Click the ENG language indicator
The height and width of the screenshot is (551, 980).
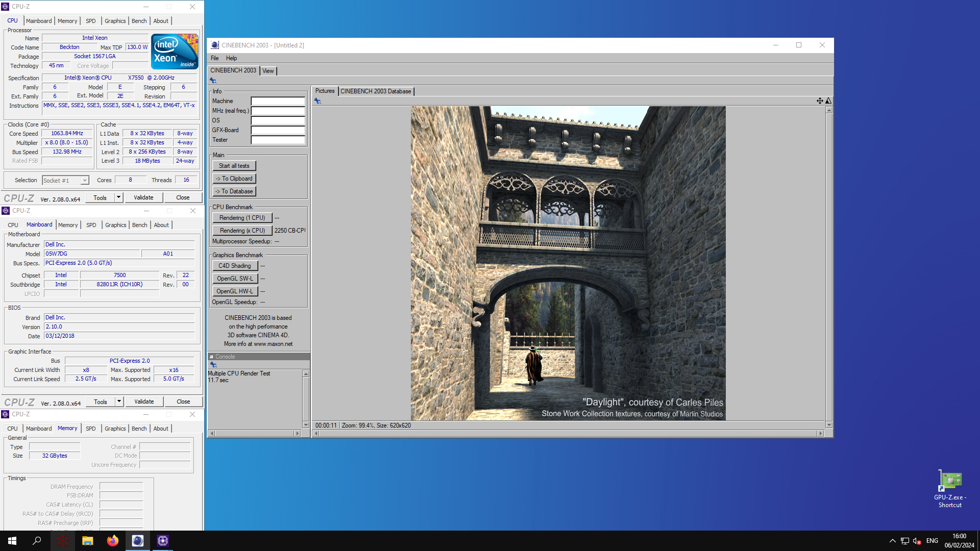(932, 541)
